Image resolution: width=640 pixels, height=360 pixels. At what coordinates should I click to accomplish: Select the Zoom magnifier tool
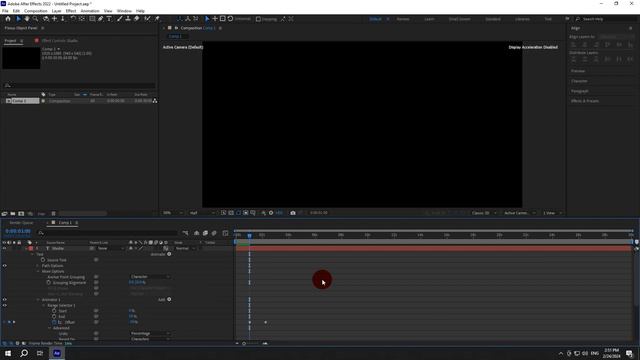[36, 19]
